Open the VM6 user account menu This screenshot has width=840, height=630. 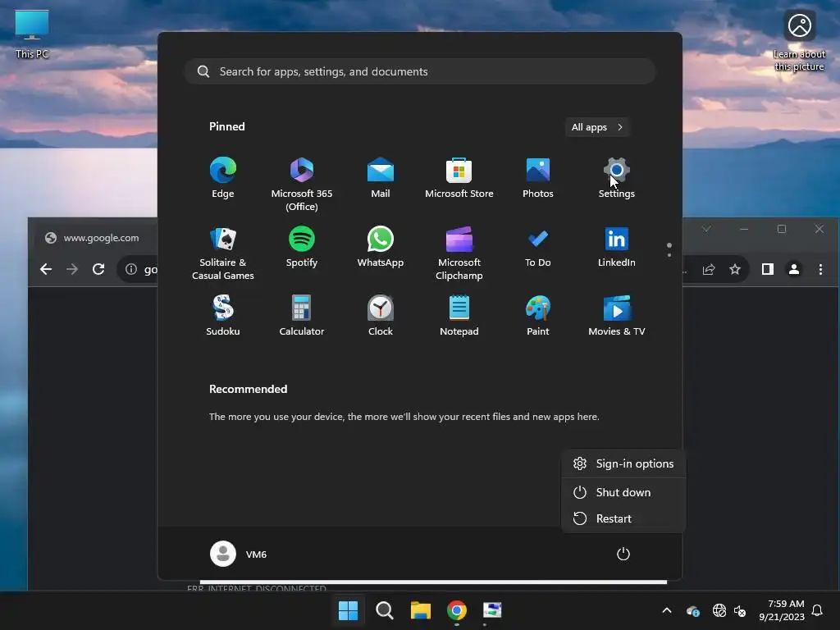239,554
